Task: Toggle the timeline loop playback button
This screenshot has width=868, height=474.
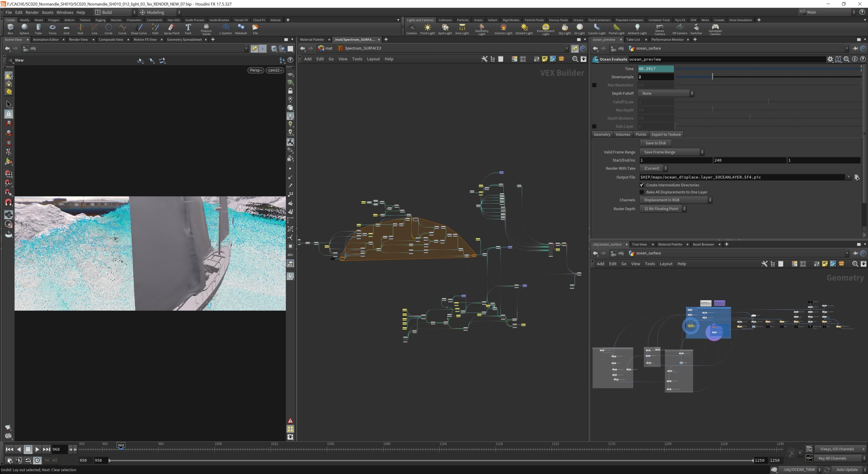Action: coord(28,460)
